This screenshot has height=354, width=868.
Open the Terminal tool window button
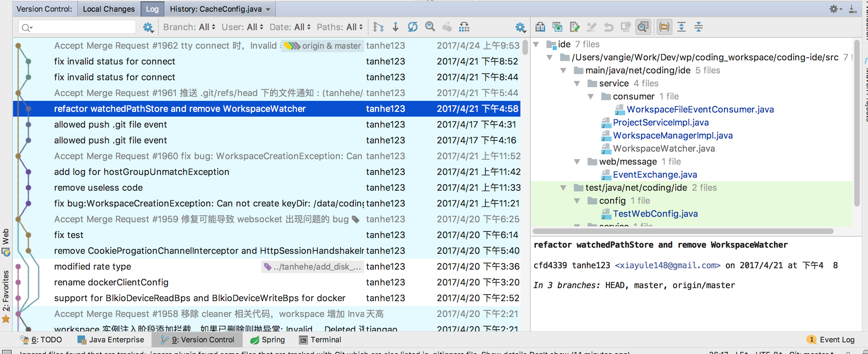(320, 340)
